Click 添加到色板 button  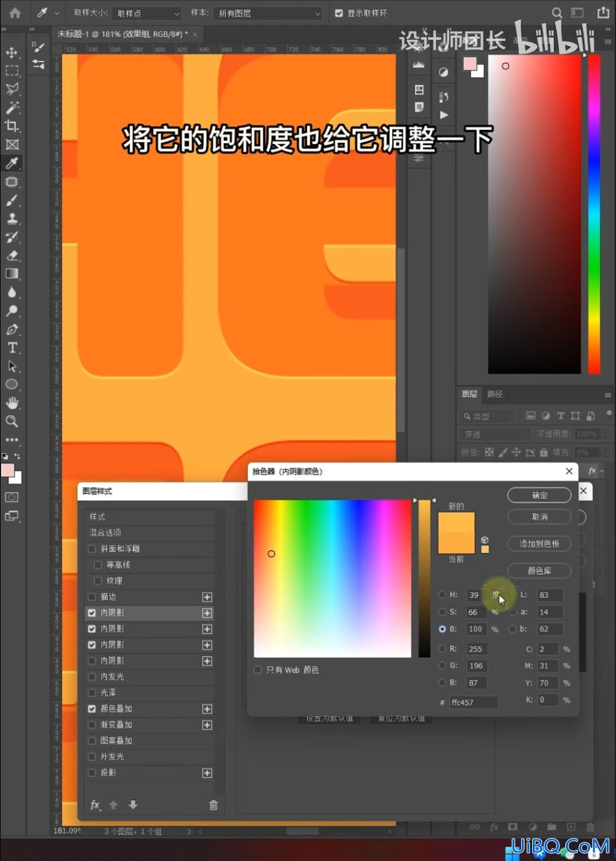(540, 544)
